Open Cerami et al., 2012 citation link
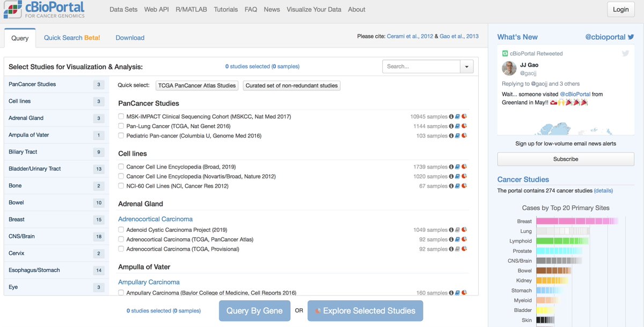Screen dimensions: 644x327 (x=411, y=37)
